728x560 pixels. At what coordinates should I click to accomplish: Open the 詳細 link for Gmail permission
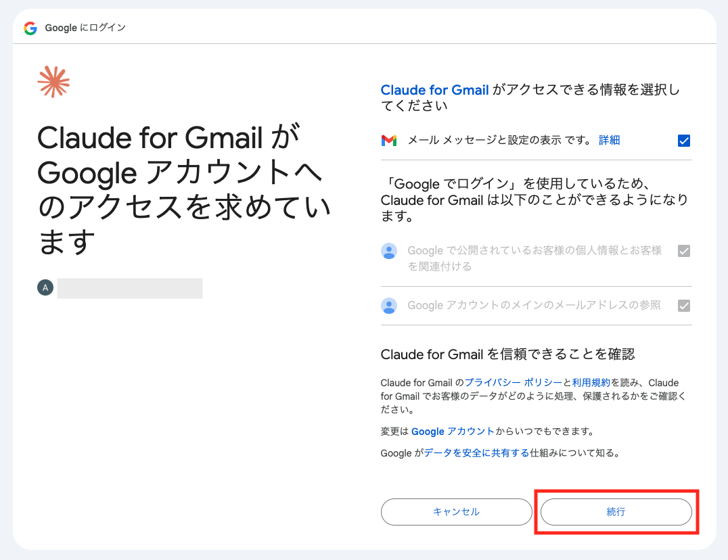click(x=609, y=140)
